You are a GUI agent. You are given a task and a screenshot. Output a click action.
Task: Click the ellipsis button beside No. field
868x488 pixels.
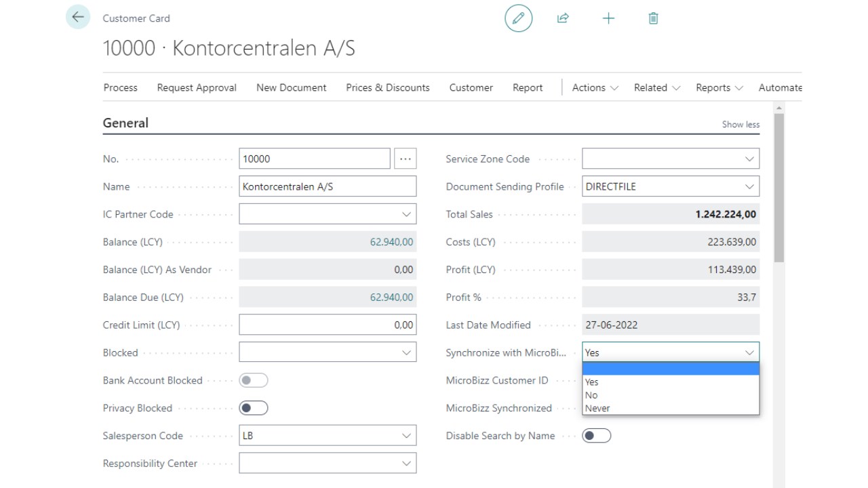coord(406,159)
